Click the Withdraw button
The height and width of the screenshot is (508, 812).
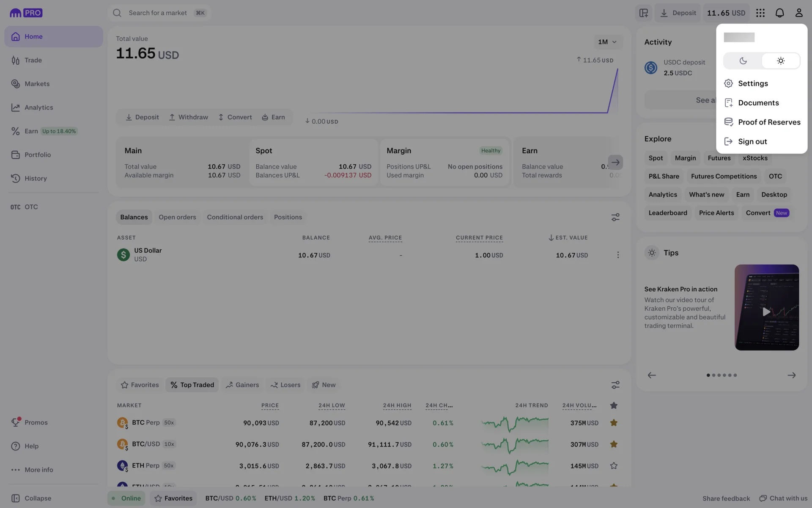tap(188, 117)
